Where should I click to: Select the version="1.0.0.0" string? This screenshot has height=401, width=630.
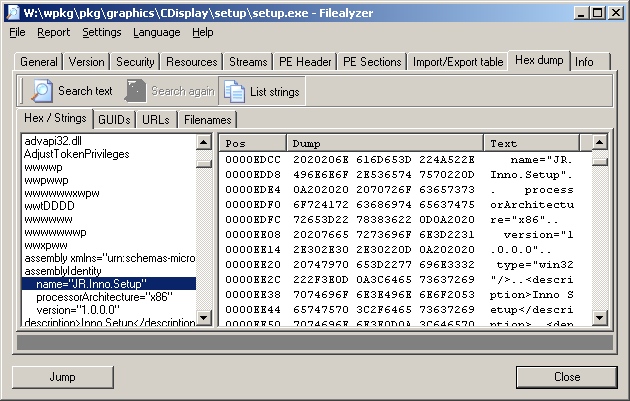[78, 310]
